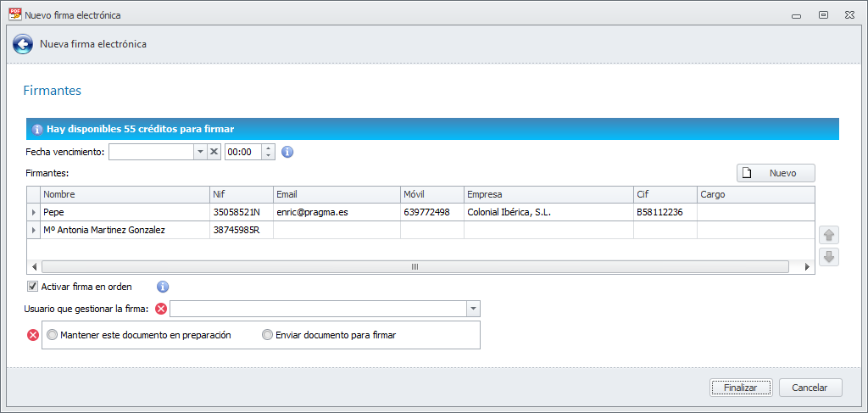The height and width of the screenshot is (413, 868).
Task: Click the Finalizar button
Action: [741, 388]
